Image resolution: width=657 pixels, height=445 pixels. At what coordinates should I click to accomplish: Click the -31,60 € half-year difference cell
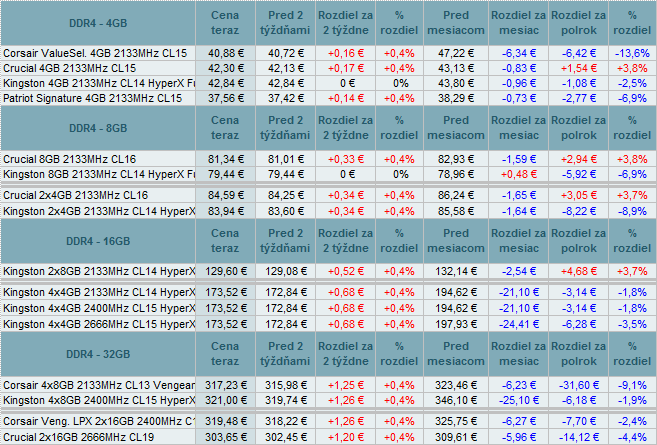(579, 385)
